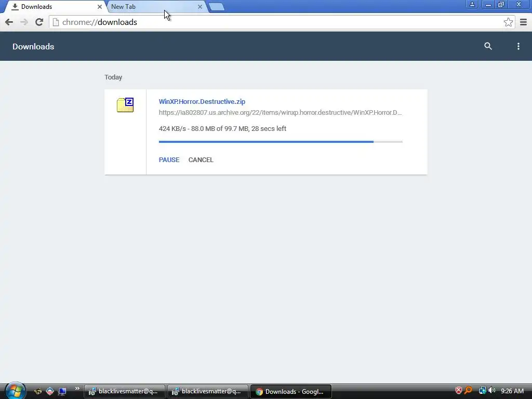Close the New Tab tab
The image size is (532, 399).
[x=200, y=7]
